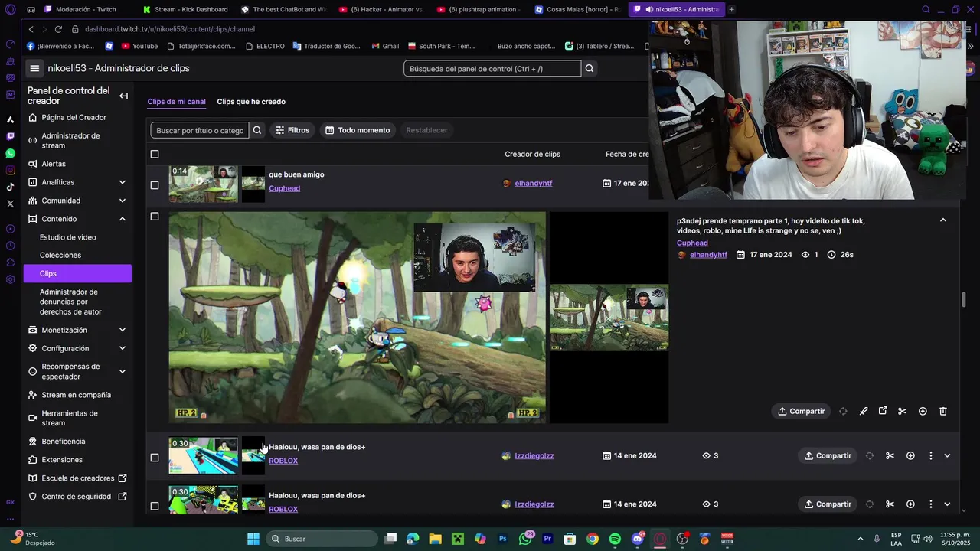Open Photoshop from the Windows taskbar

[503, 539]
